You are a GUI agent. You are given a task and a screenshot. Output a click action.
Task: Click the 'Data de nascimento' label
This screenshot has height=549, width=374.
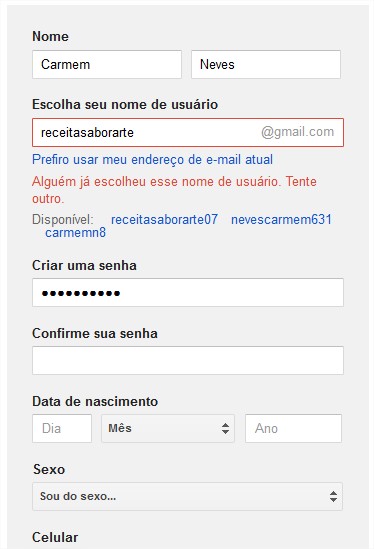[x=95, y=401]
